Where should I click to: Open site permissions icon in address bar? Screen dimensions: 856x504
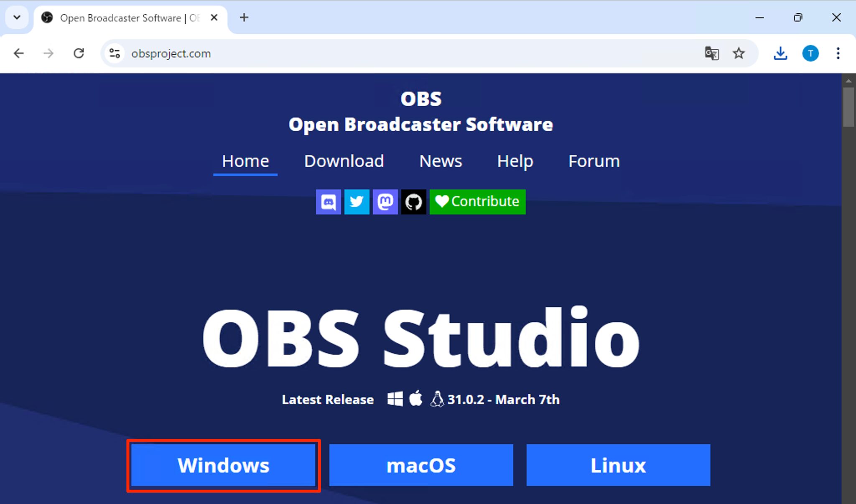(x=115, y=53)
